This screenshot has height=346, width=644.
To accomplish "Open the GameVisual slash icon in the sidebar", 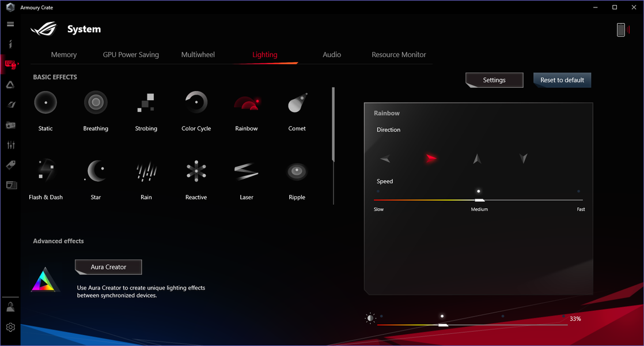I will [x=11, y=105].
